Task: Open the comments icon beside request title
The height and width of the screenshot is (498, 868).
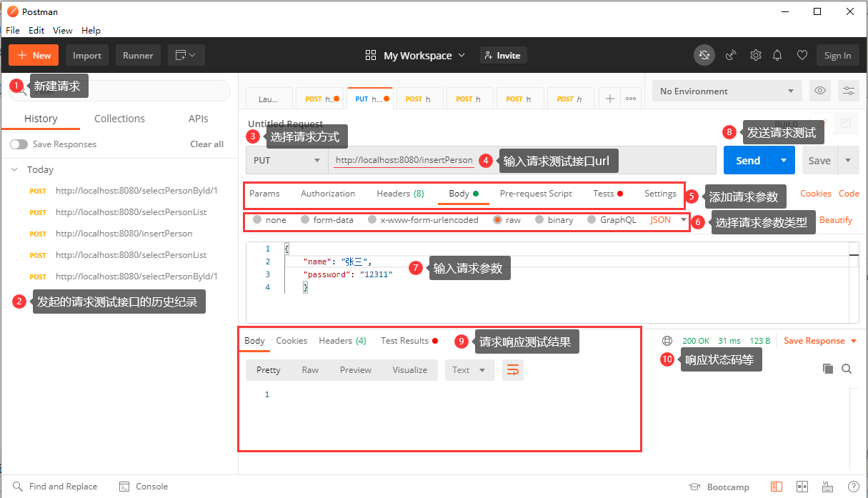Action: click(846, 124)
